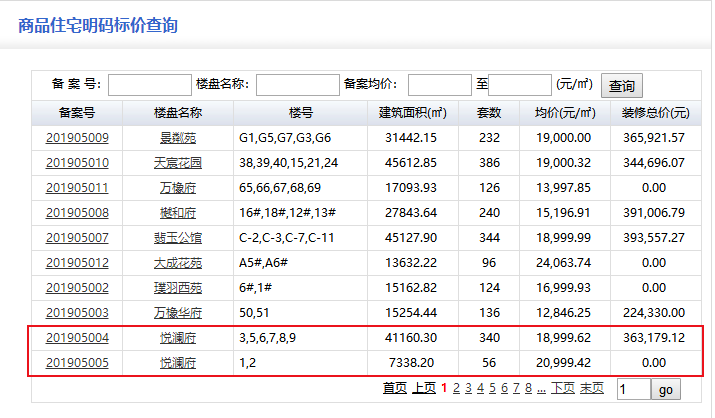This screenshot has height=418, width=715.
Task: Jump to page 8 of results
Action: click(x=527, y=388)
